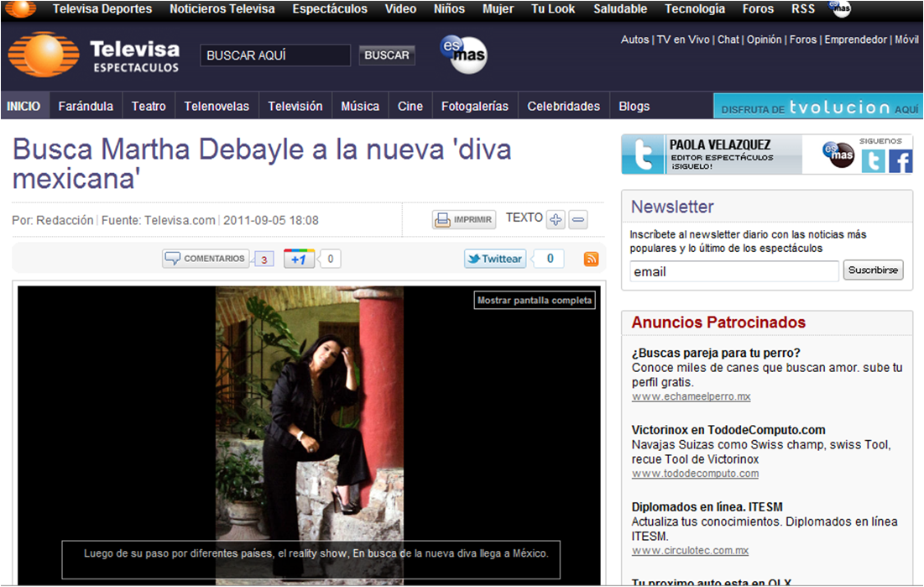Decrease text size with minus icon
This screenshot has width=924, height=587.
click(x=578, y=220)
